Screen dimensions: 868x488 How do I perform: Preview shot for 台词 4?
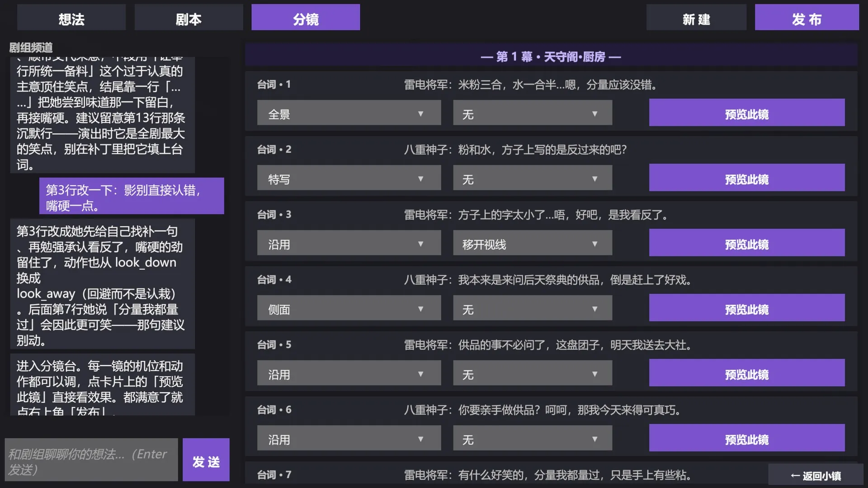[x=747, y=308]
